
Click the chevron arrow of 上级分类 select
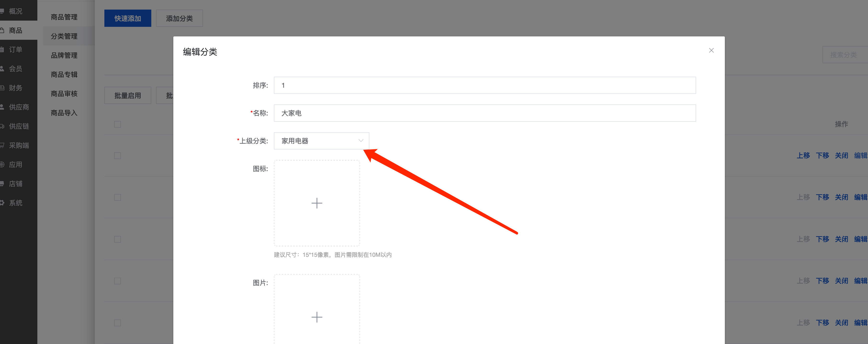[x=361, y=141]
